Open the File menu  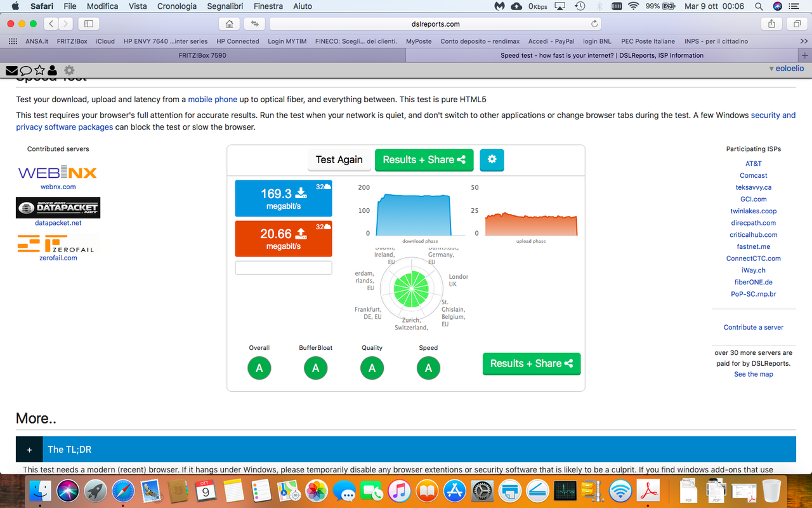[x=70, y=6]
